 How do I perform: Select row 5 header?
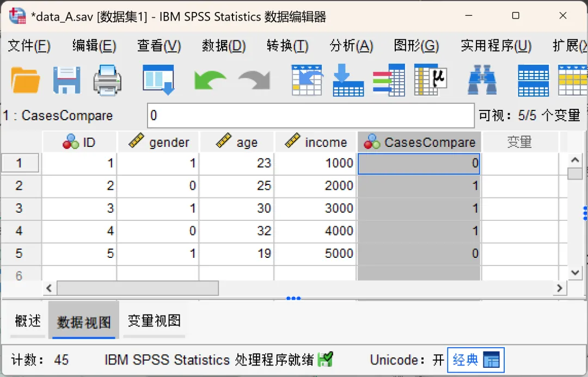click(x=20, y=254)
